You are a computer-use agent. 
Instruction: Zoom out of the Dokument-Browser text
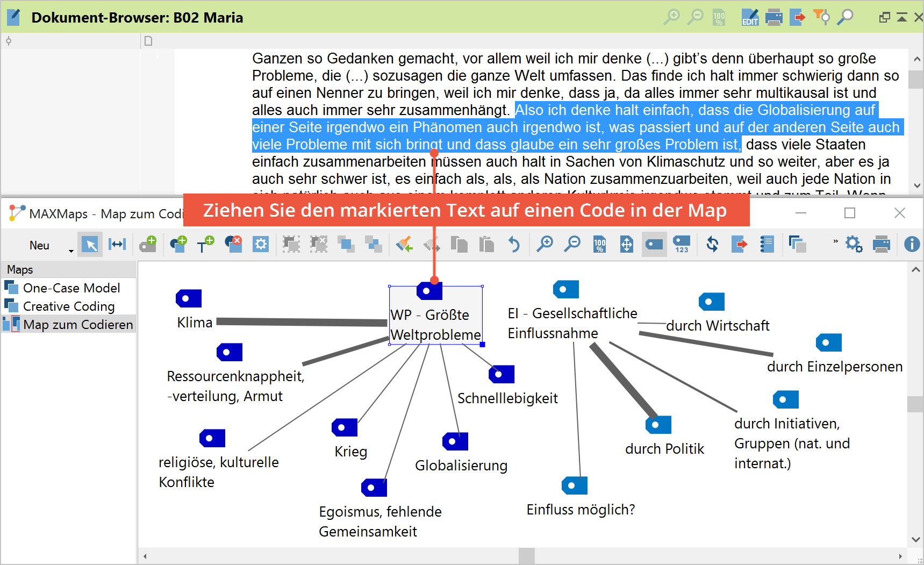[695, 17]
